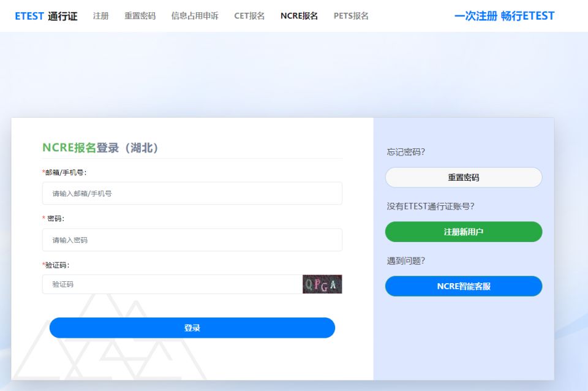The width and height of the screenshot is (588, 391).
Task: Click the *邮箱/手机号: label
Action: click(x=64, y=172)
